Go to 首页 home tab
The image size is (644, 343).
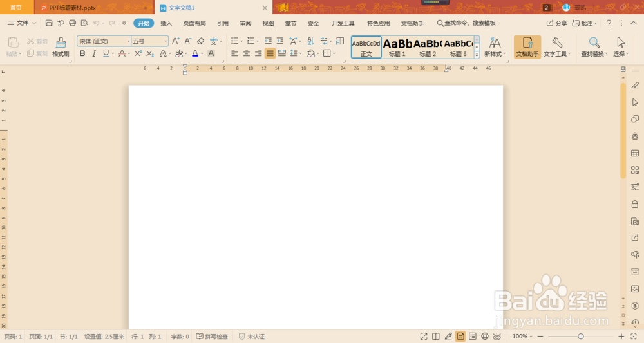pyautogui.click(x=16, y=8)
